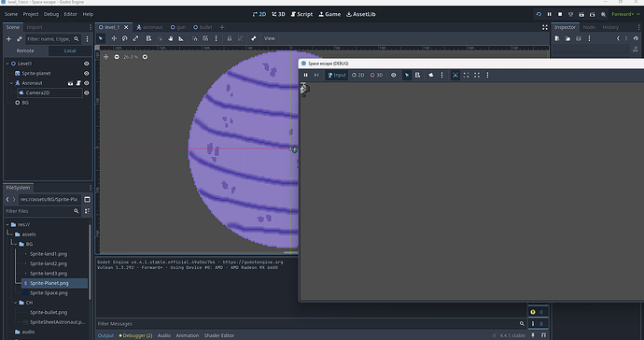Collapse the CH folder in FileSystem

(x=16, y=303)
